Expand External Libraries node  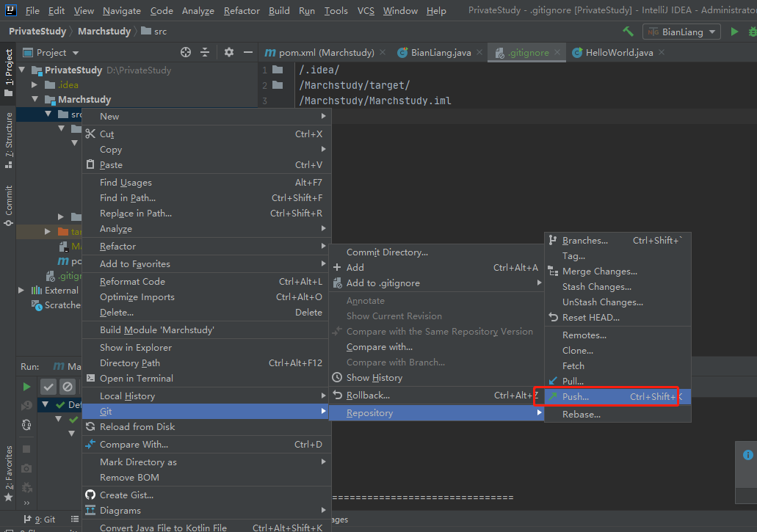point(21,291)
